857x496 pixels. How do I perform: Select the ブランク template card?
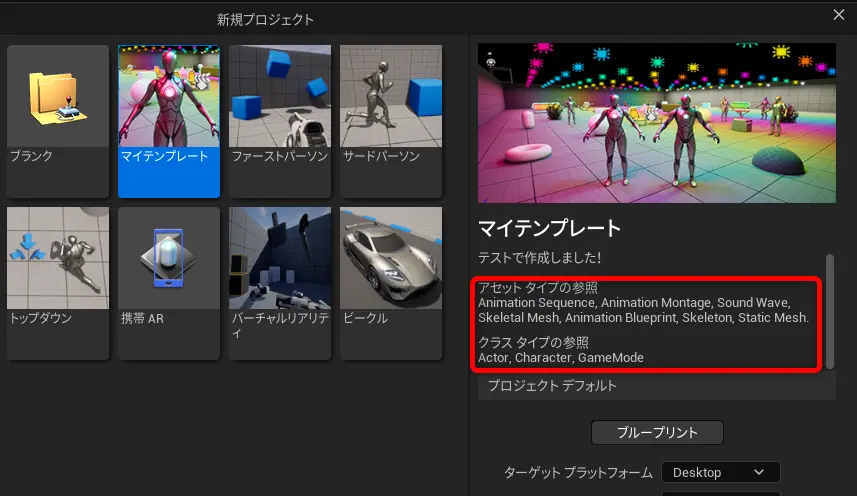coord(58,121)
